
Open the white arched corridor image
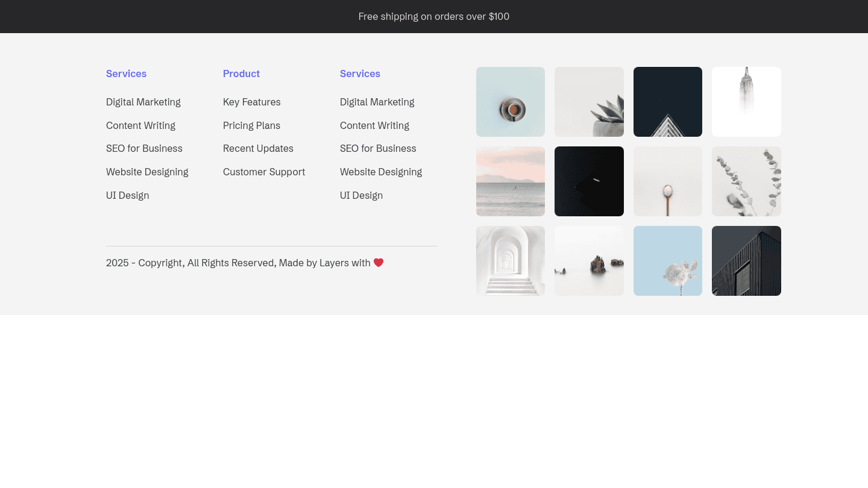(x=511, y=261)
